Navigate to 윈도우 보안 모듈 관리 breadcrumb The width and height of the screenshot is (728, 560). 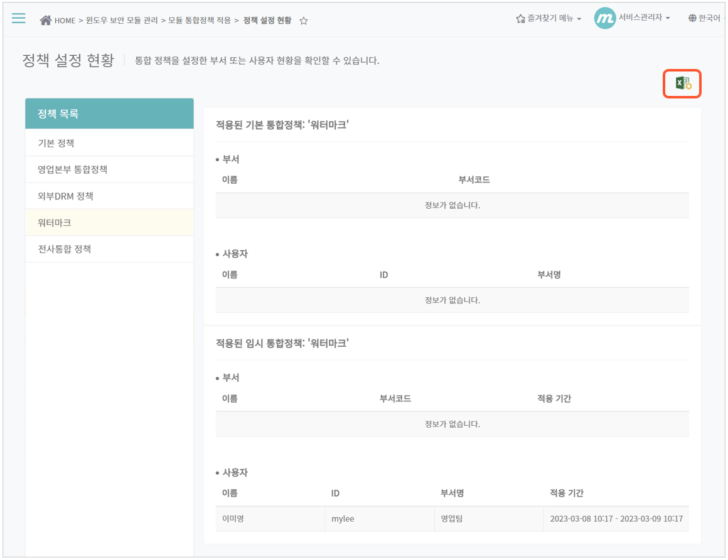click(122, 21)
